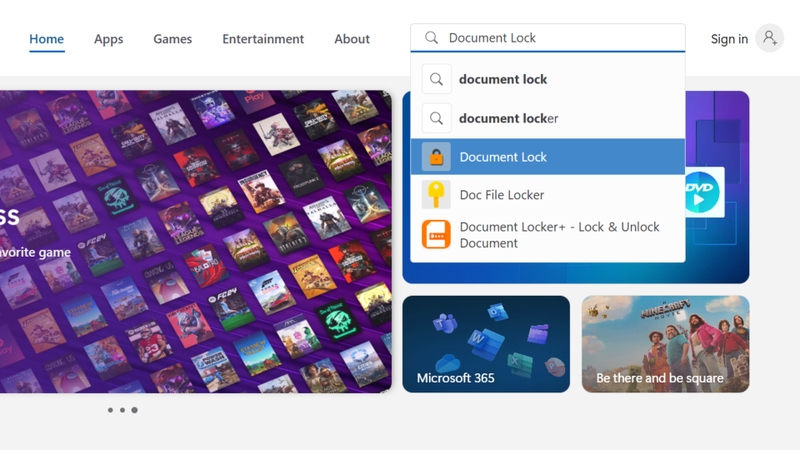Screen dimensions: 800x450
Task: Select the second carousel dot indicator
Action: (x=122, y=410)
